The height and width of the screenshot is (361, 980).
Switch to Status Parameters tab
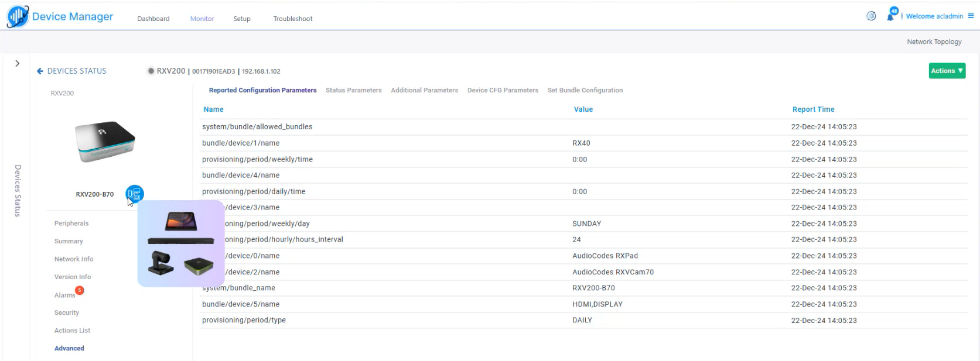pos(353,90)
